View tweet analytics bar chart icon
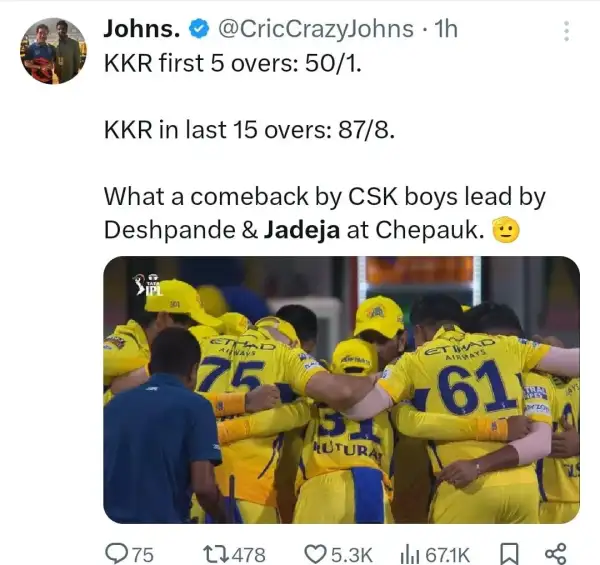This screenshot has height=565, width=600. point(411,554)
